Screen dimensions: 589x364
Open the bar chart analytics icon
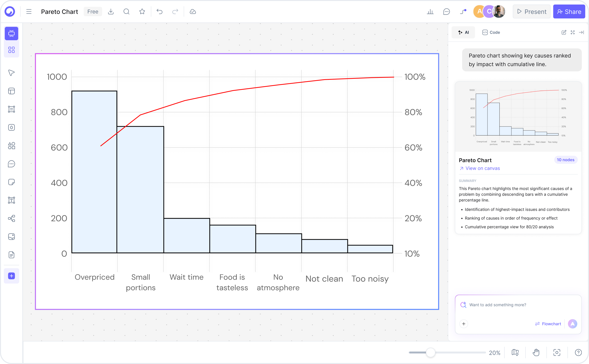(x=430, y=11)
